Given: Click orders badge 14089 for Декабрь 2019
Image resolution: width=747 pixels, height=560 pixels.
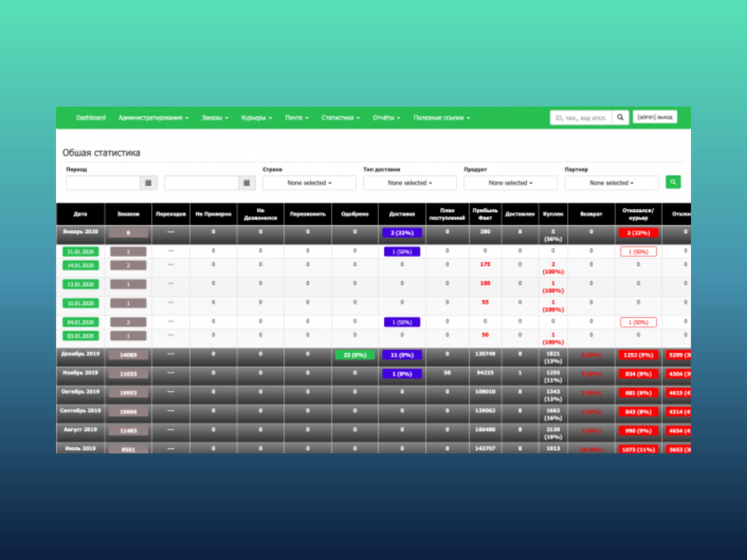Looking at the screenshot, I should (128, 355).
